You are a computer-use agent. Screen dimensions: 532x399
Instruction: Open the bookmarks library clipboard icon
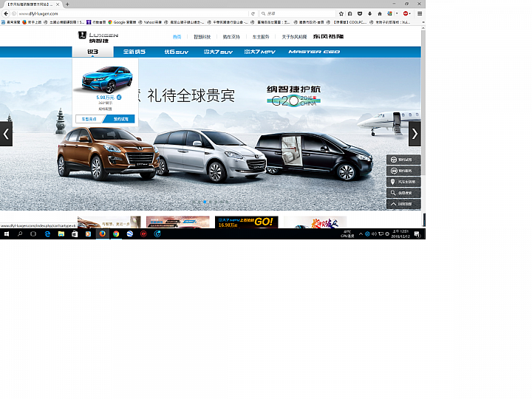tap(350, 13)
